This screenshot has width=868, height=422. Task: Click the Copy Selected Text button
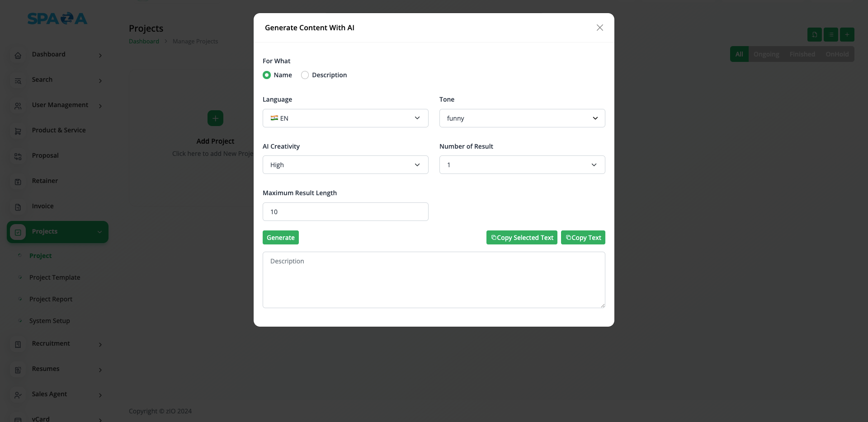pyautogui.click(x=522, y=238)
